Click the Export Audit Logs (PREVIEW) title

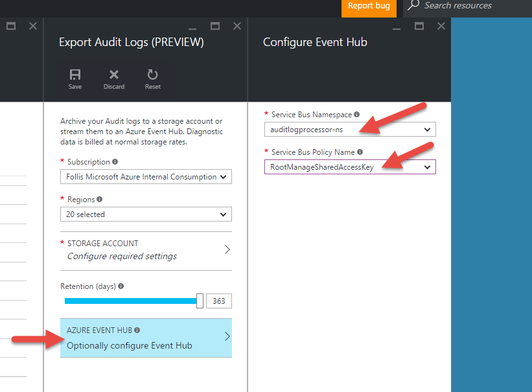(x=132, y=42)
